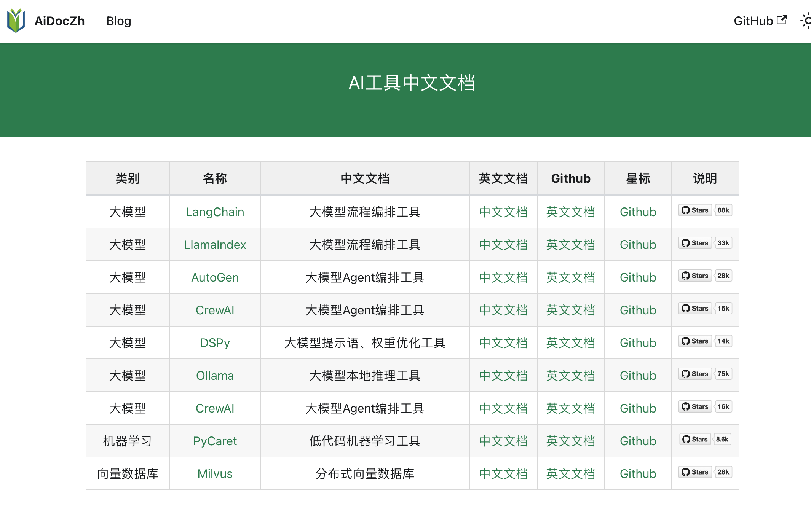The image size is (811, 532).
Task: Open the DSPy name link
Action: point(215,343)
